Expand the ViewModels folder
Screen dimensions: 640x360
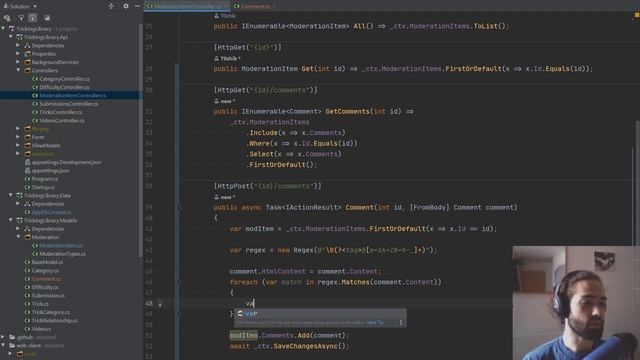[18, 145]
